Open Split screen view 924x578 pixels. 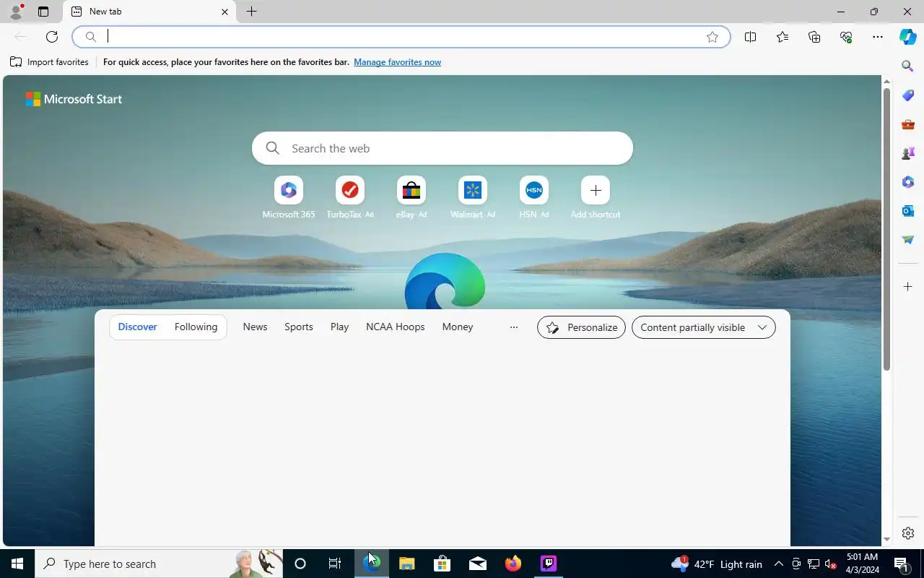[750, 37]
